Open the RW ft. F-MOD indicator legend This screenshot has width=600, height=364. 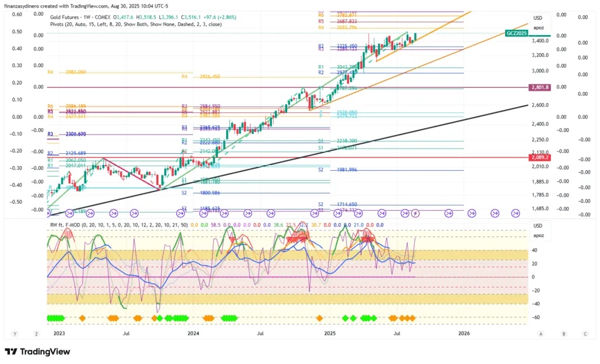click(x=119, y=225)
